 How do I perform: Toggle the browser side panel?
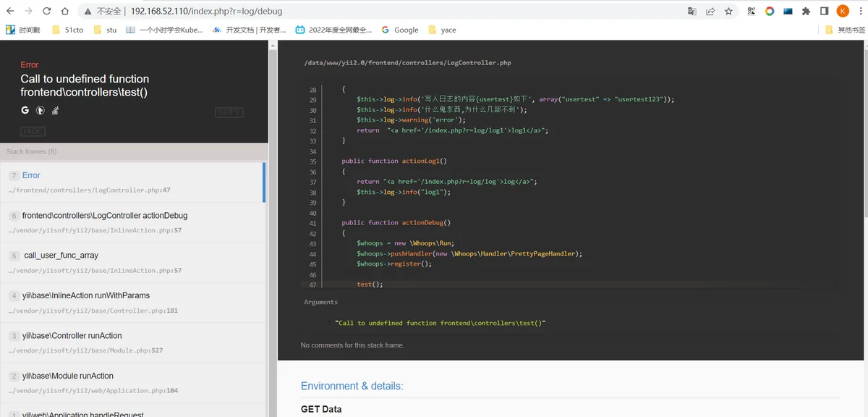pos(825,11)
